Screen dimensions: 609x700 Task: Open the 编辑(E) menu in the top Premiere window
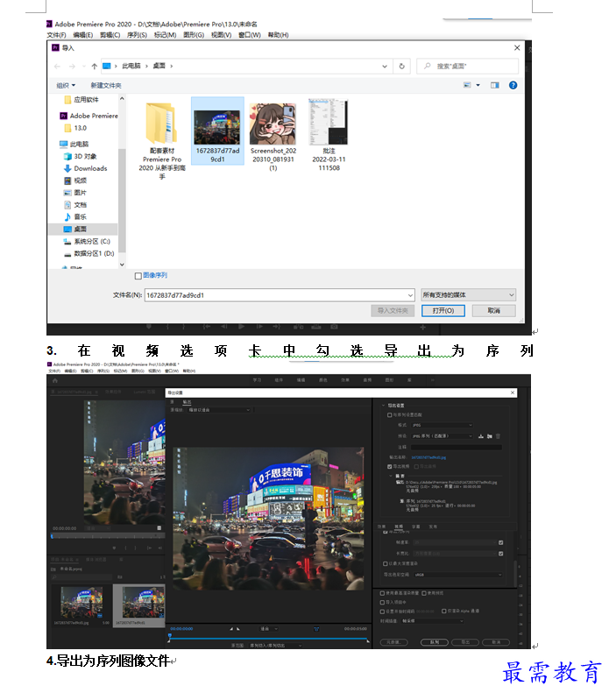tap(83, 35)
